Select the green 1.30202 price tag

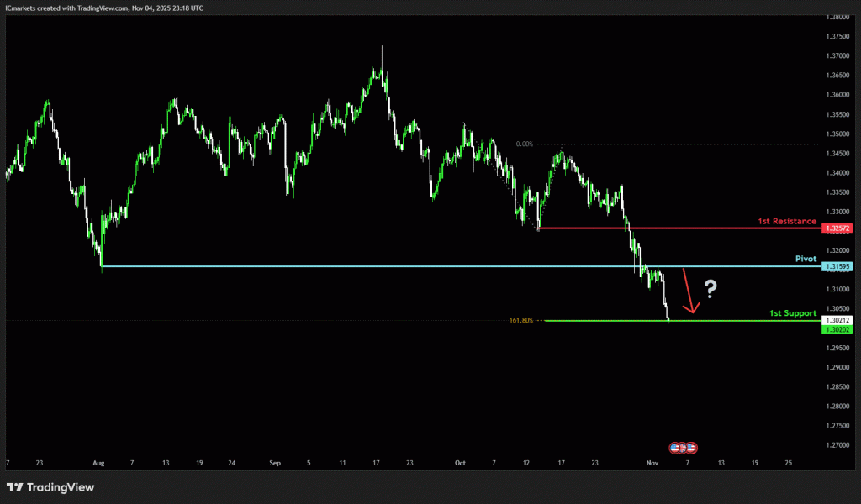pyautogui.click(x=837, y=329)
